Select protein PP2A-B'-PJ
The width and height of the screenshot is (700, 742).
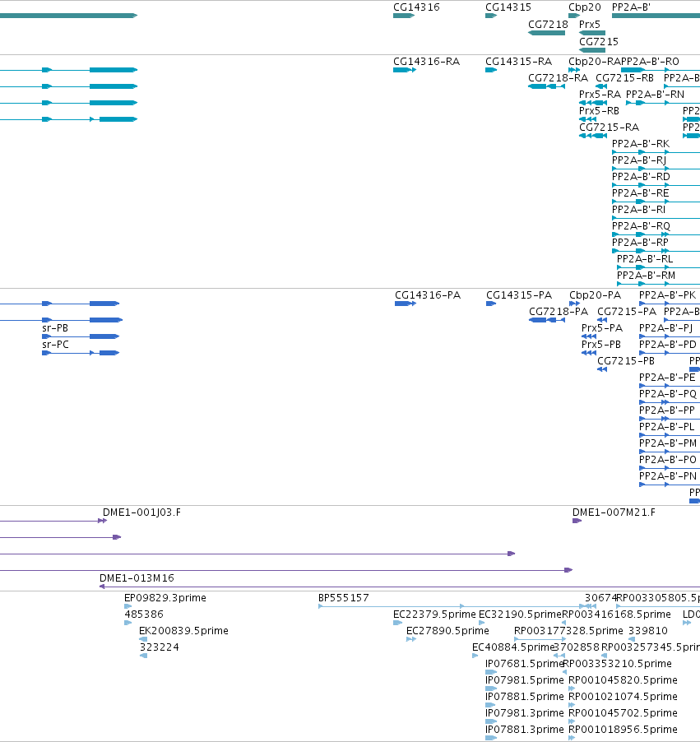tap(666, 328)
